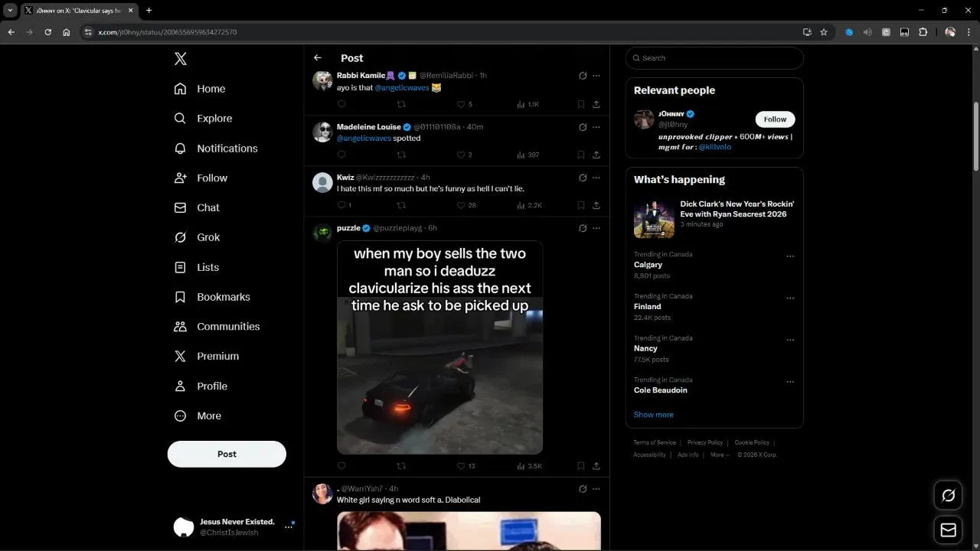Like puzzle's reply
The width and height of the screenshot is (980, 551).
[461, 466]
